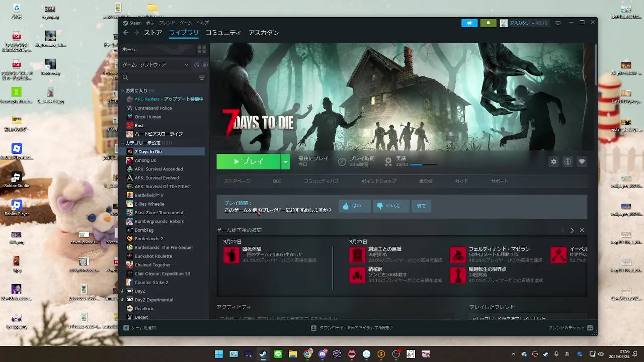Image resolution: width=644 pixels, height=362 pixels.
Task: Select Rust in the favorites list
Action: pos(165,125)
